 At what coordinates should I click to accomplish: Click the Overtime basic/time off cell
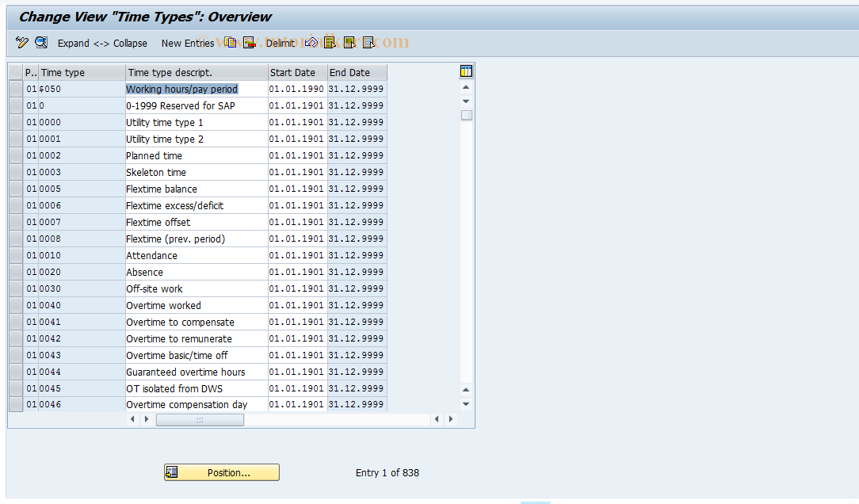click(197, 355)
